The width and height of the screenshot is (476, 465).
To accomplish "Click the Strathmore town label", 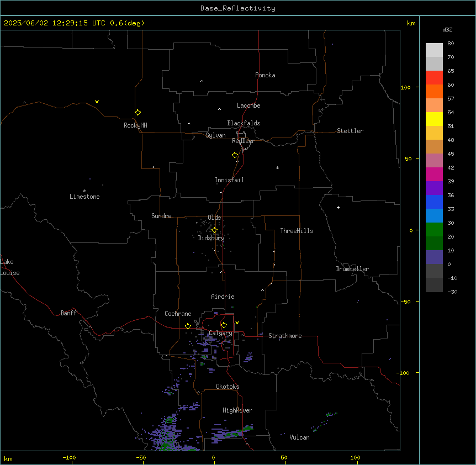I will (x=285, y=336).
